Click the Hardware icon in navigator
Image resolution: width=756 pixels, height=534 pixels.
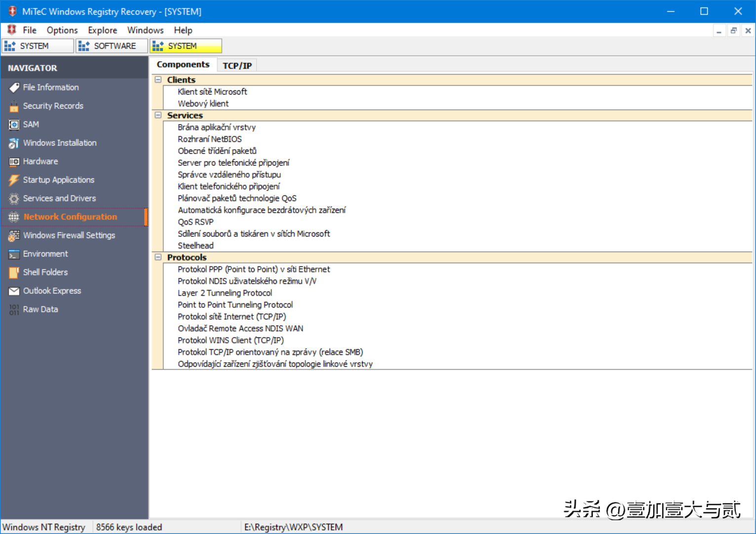[x=14, y=162]
